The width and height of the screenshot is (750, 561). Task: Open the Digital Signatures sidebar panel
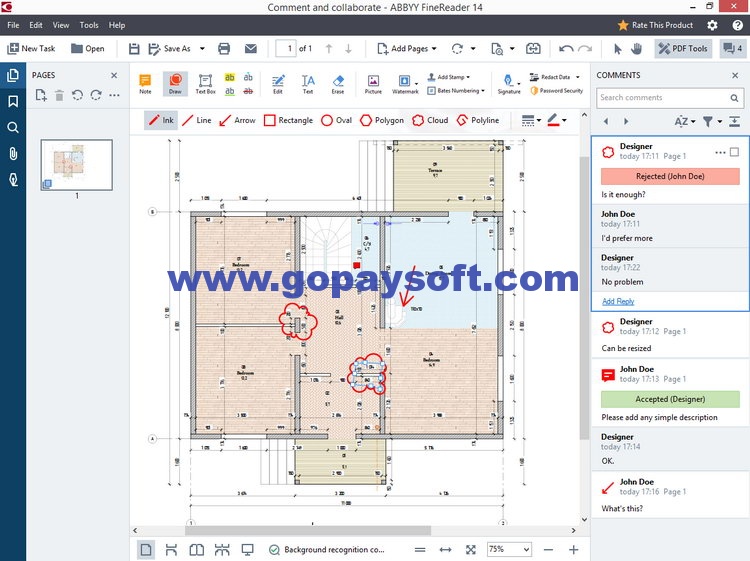(x=13, y=180)
